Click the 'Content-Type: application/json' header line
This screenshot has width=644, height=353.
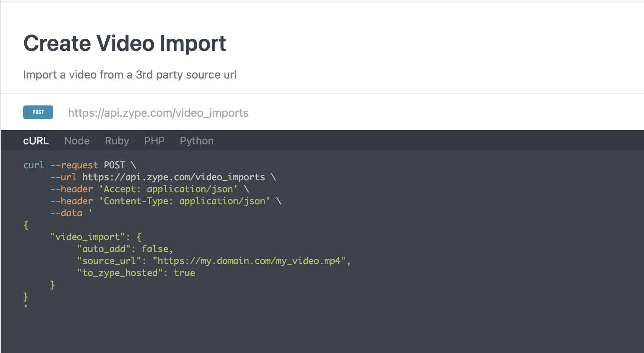166,201
